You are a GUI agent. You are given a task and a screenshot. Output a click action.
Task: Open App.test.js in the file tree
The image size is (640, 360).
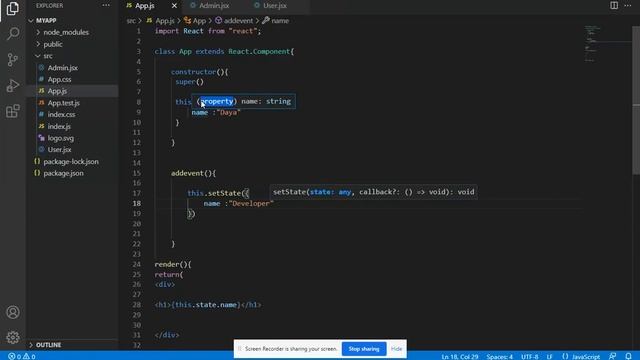point(64,103)
